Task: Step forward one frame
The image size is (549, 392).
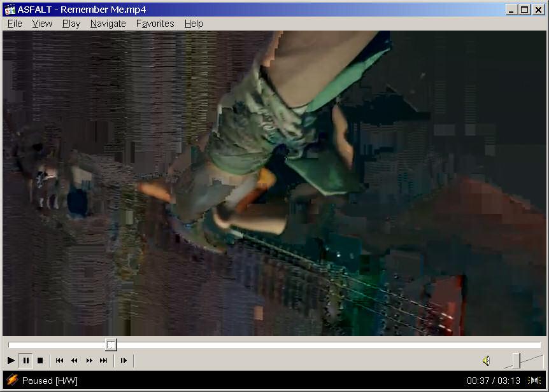Action: [124, 361]
